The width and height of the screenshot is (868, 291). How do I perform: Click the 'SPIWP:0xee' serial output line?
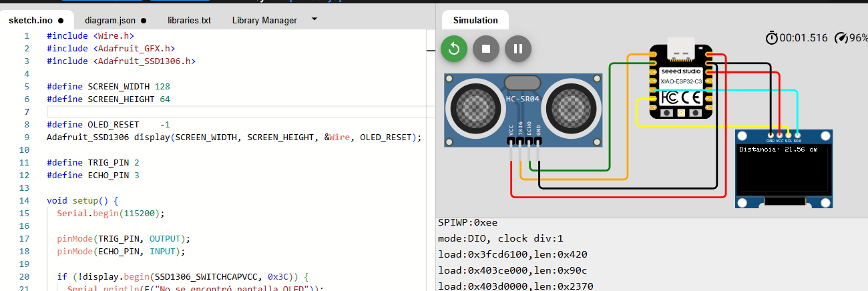467,222
